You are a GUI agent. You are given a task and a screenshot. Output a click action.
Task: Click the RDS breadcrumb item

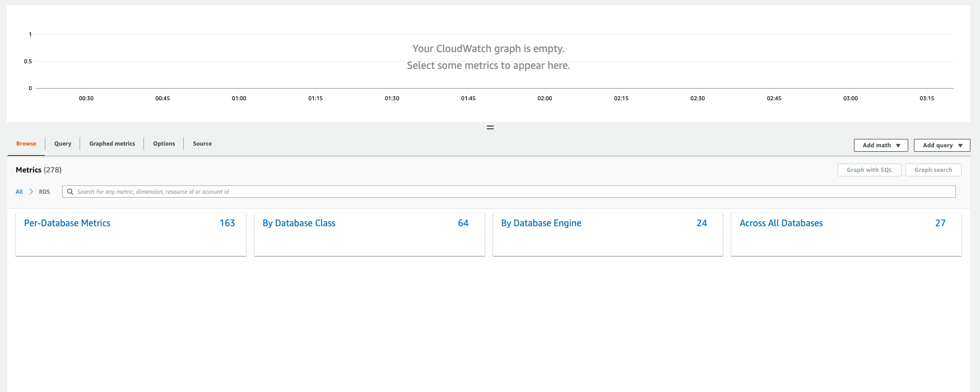click(x=44, y=192)
